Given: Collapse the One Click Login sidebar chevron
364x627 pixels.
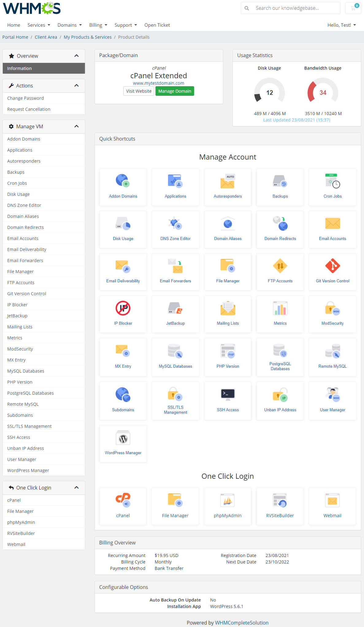Looking at the screenshot, I should (x=77, y=487).
